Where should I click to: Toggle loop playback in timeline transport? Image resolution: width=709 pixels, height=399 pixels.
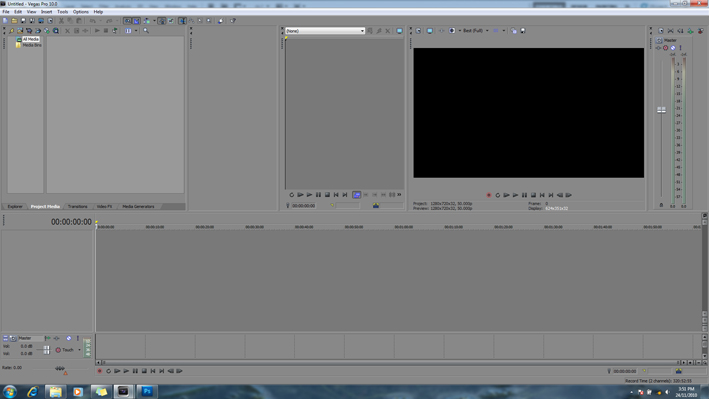[x=109, y=371]
